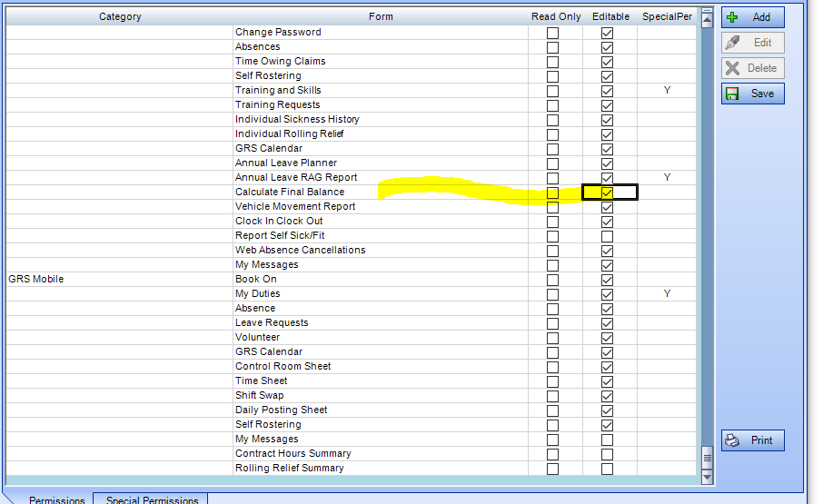
Task: Select the Permissions tab
Action: (x=57, y=499)
